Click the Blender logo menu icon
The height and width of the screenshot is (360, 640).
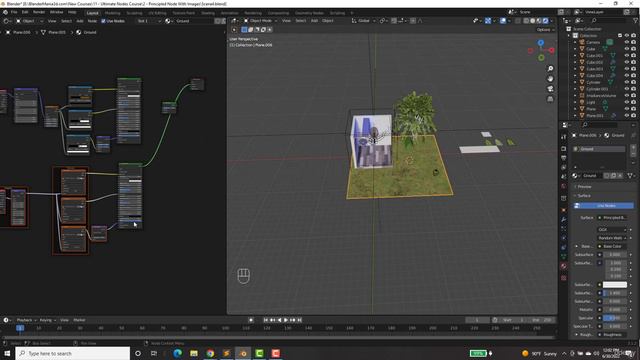[5, 12]
